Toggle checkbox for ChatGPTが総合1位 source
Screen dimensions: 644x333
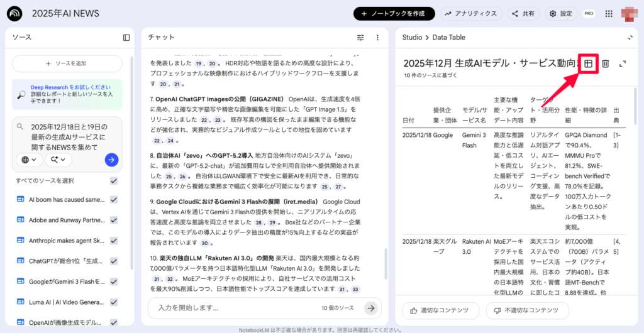(114, 261)
